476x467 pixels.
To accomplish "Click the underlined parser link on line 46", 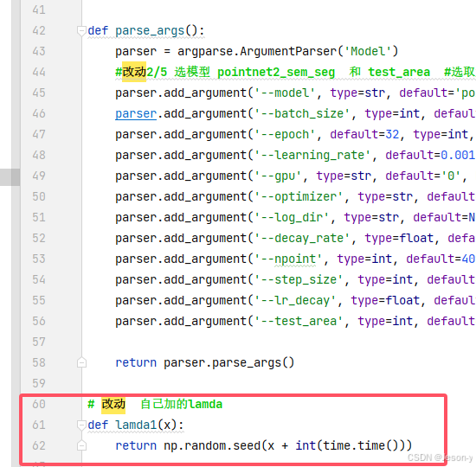I will [136, 114].
